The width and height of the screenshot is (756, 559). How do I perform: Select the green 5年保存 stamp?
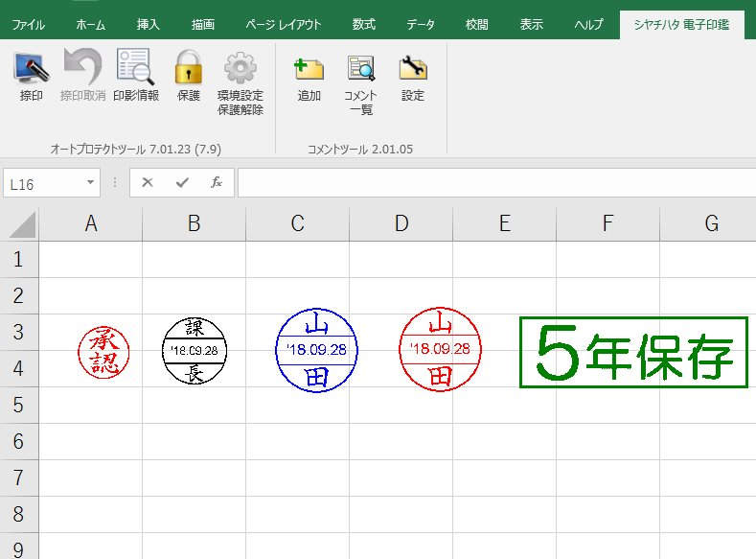633,352
